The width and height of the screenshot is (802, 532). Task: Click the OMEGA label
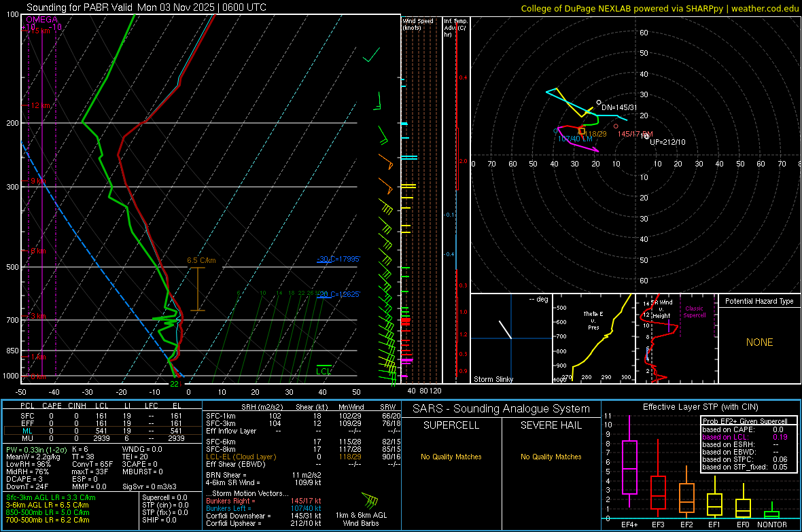click(42, 20)
